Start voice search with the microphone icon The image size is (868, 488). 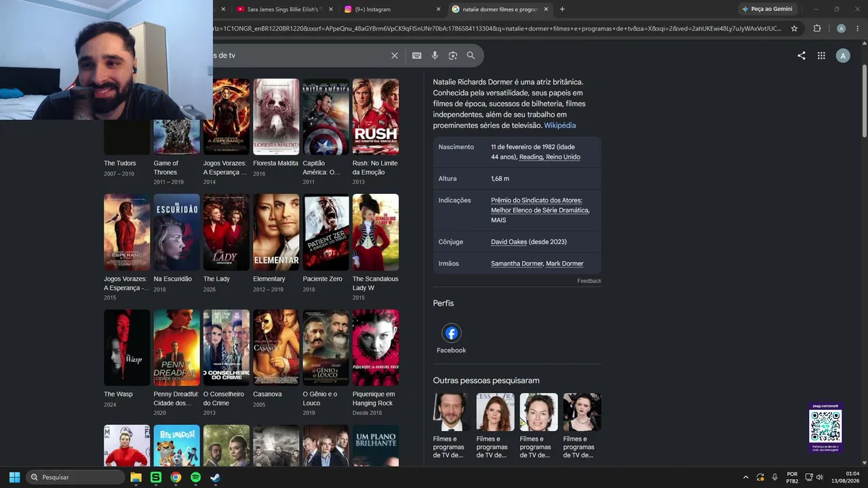click(x=435, y=56)
